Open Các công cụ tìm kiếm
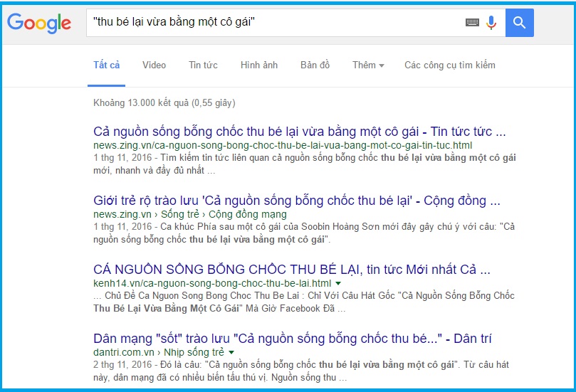 (450, 65)
